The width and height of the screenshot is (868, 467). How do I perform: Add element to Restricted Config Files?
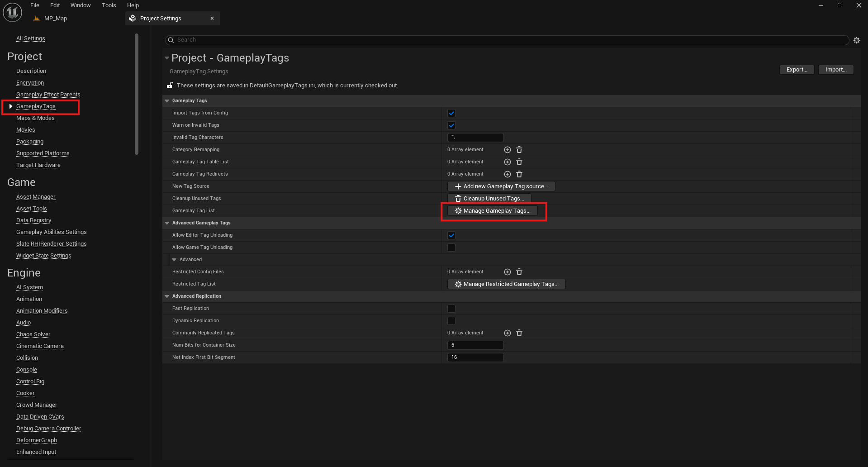tap(508, 272)
